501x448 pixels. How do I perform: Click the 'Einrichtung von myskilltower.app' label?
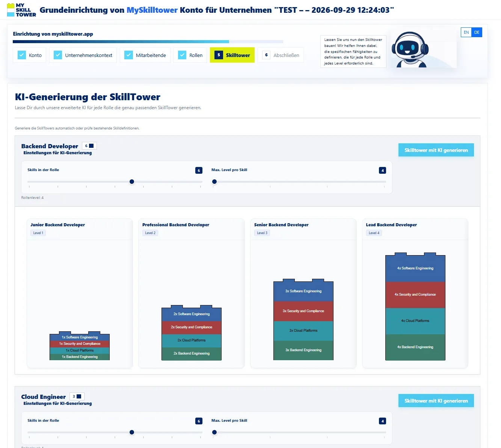tap(53, 34)
